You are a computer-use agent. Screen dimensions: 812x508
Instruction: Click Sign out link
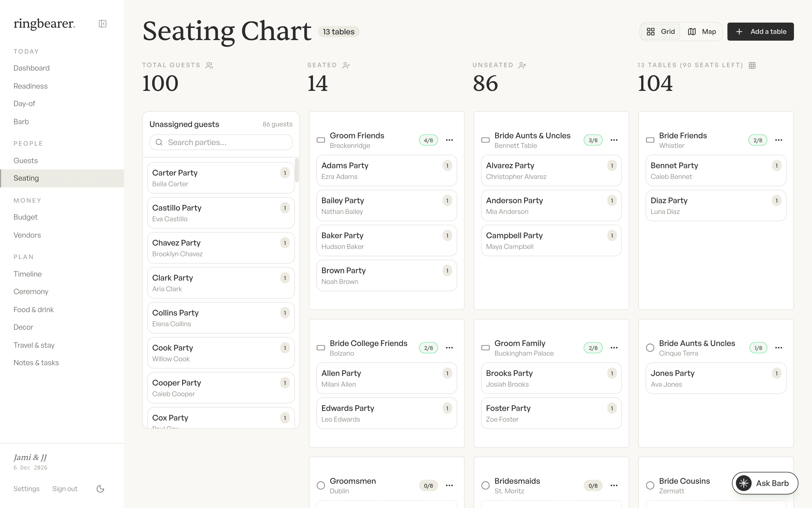pyautogui.click(x=65, y=489)
